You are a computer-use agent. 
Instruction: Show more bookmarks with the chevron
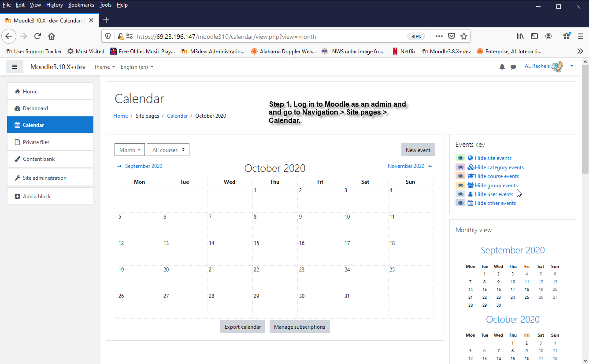click(580, 51)
